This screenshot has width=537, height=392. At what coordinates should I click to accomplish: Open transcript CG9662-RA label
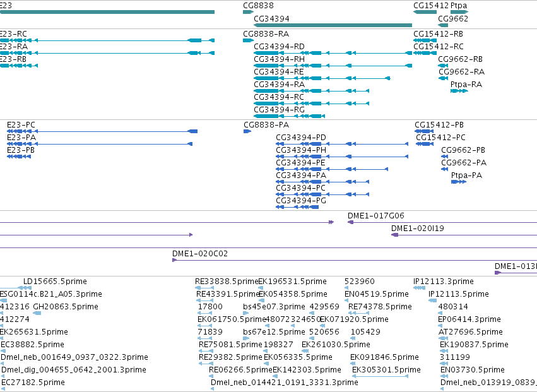pyautogui.click(x=462, y=72)
